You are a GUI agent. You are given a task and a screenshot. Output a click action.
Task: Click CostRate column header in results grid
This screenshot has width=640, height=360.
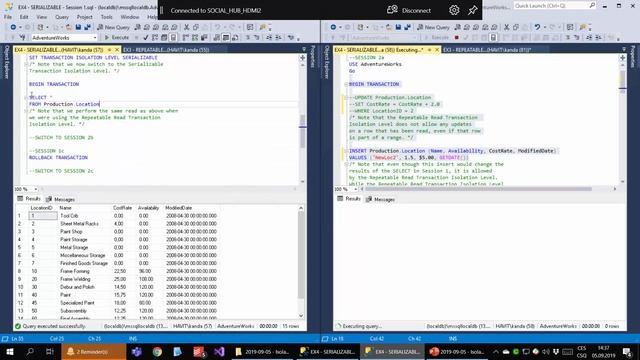122,208
